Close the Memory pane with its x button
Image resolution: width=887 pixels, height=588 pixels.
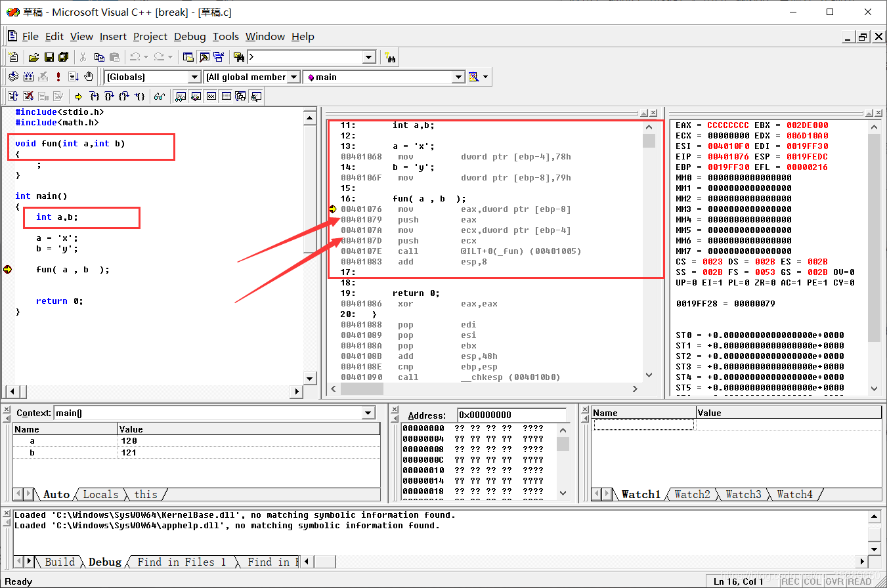[395, 410]
